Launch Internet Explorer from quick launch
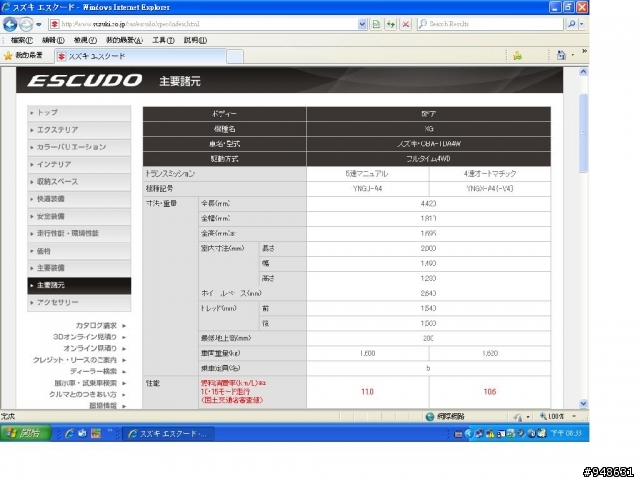Image resolution: width=640 pixels, height=480 pixels. [69, 433]
